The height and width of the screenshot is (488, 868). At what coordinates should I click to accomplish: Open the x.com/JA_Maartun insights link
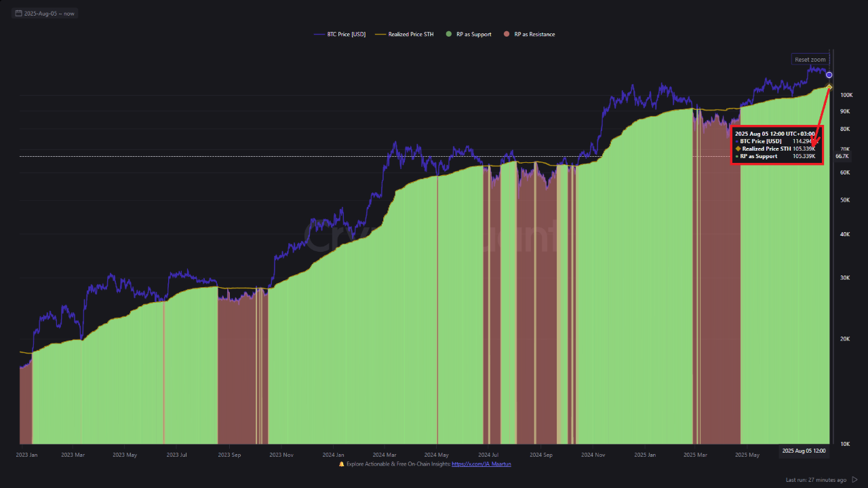click(x=482, y=465)
